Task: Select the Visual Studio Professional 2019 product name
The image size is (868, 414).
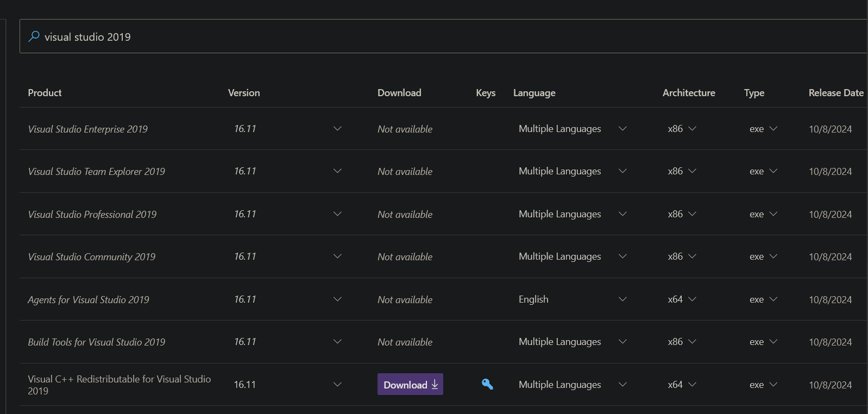Action: 92,215
